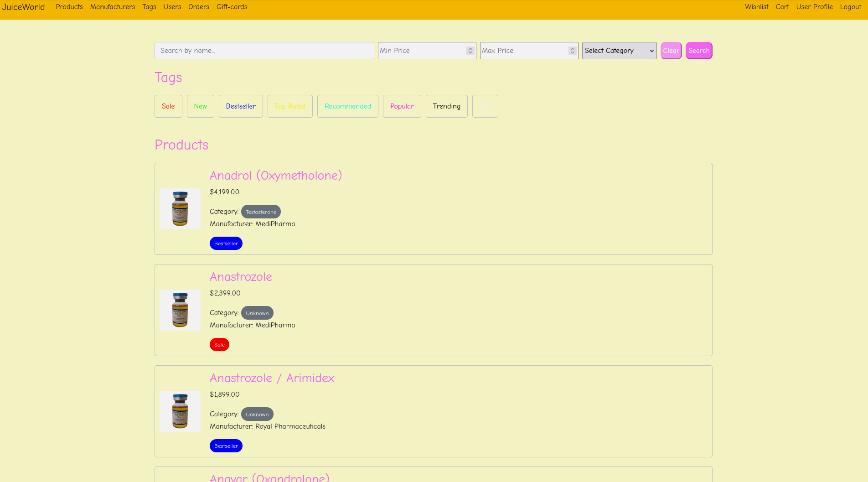This screenshot has height=482, width=868.
Task: Click the Max Price spinner arrows
Action: pos(573,51)
